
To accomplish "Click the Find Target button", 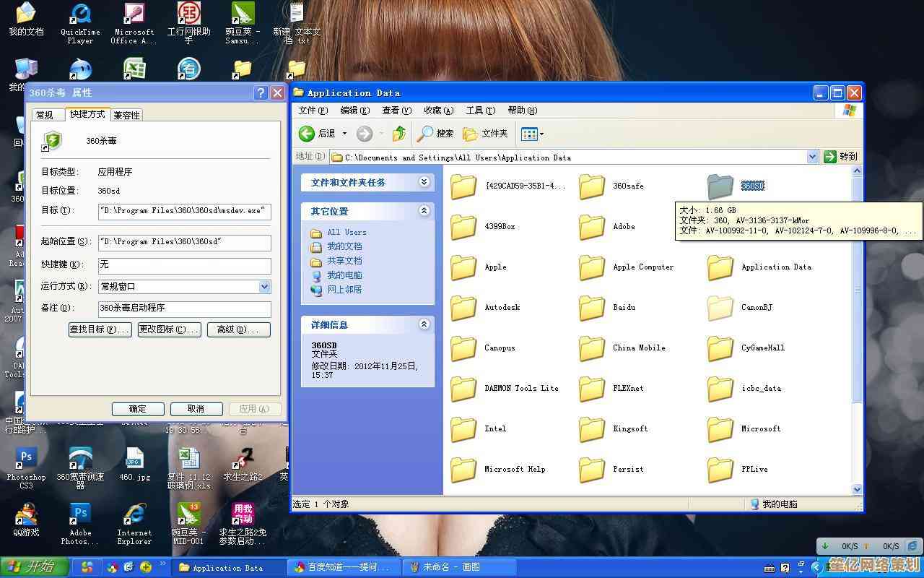I will [x=100, y=329].
